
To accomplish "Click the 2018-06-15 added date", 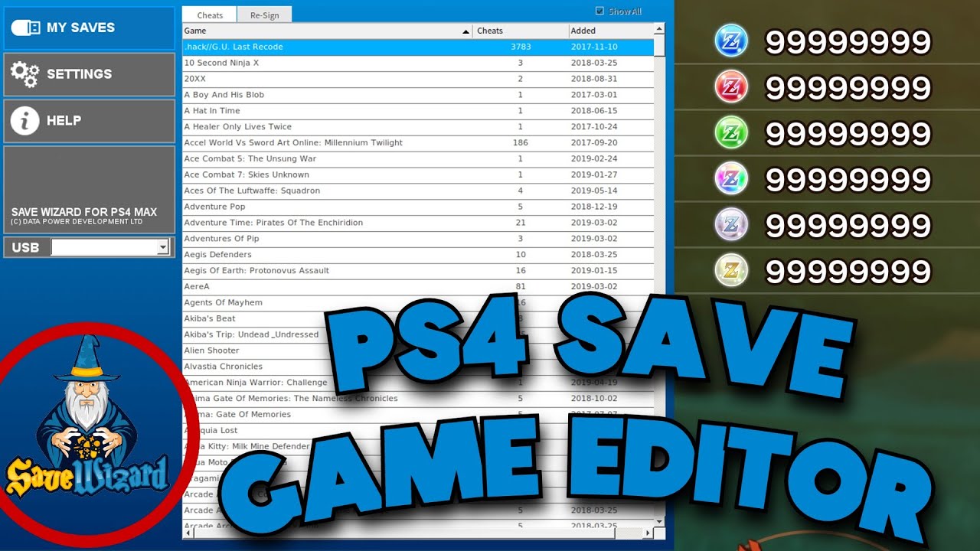I will pyautogui.click(x=594, y=111).
